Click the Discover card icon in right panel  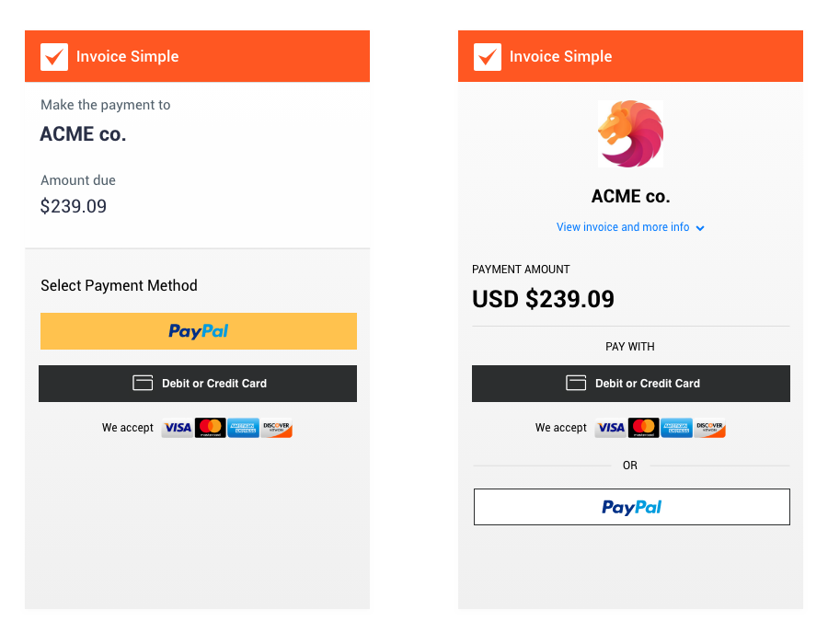point(709,428)
